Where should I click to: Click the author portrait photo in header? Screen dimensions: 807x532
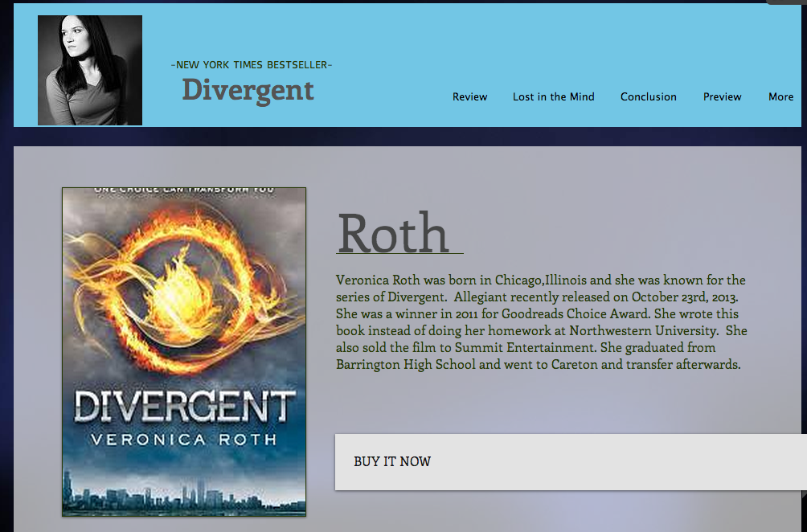click(x=90, y=71)
